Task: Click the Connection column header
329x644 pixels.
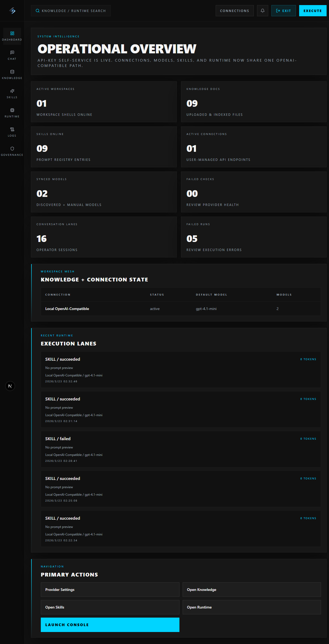Action: tap(58, 295)
